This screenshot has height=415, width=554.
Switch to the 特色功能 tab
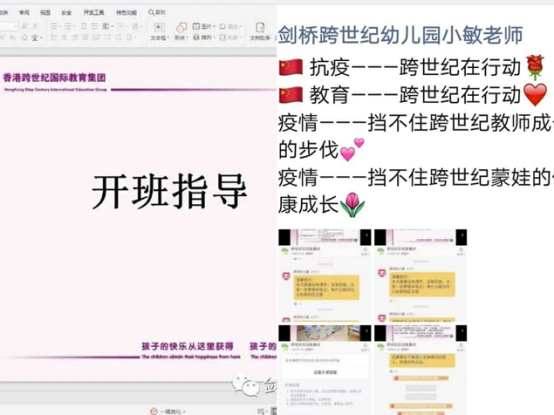click(126, 12)
